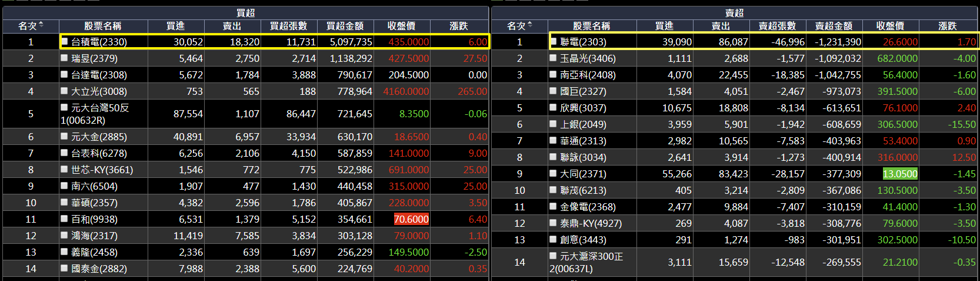
Task: Enable the 世芯-KY(3661) checkbox
Action: click(65, 169)
